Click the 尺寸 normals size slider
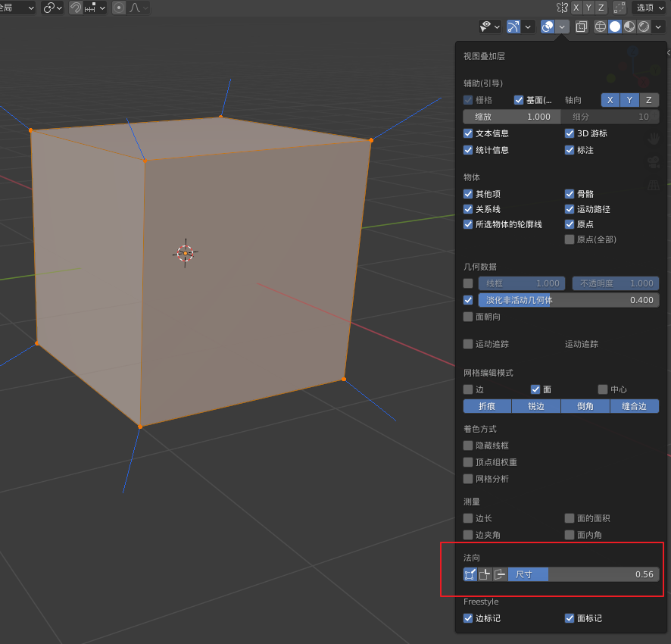Screen dimensions: 671x644 (584, 574)
